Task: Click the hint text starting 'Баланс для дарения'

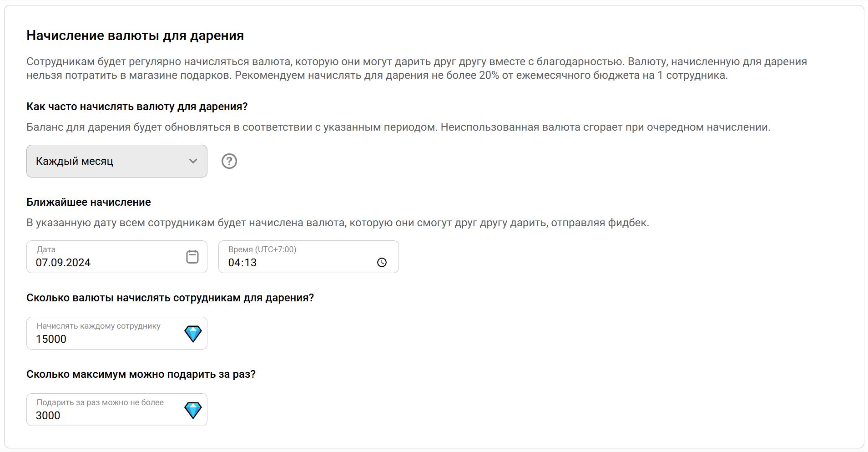Action: 398,127
